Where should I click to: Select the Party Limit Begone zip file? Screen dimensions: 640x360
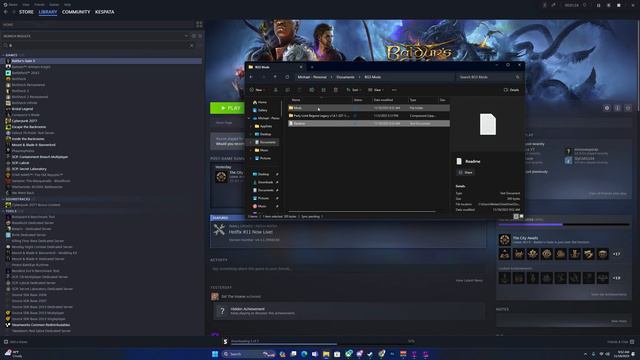point(369,116)
